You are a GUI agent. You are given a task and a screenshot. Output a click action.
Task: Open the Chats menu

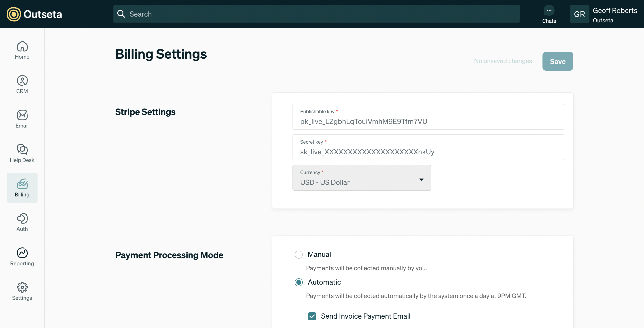[x=549, y=14]
